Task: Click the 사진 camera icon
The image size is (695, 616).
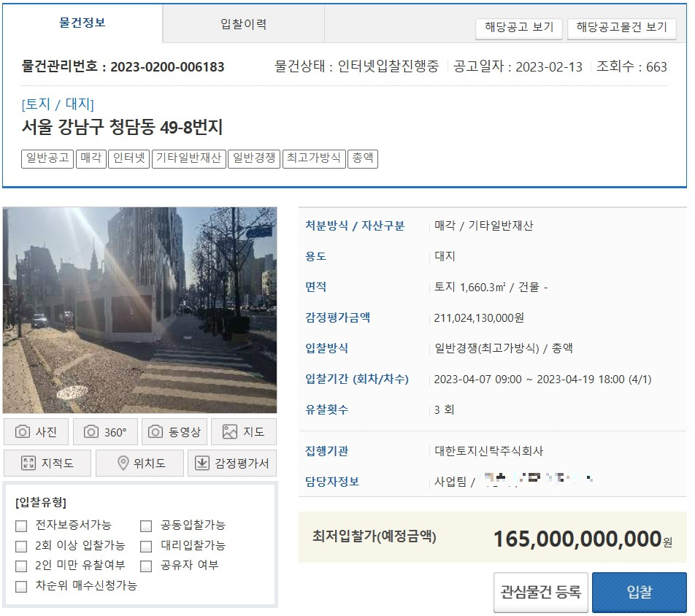Action: pos(23,431)
